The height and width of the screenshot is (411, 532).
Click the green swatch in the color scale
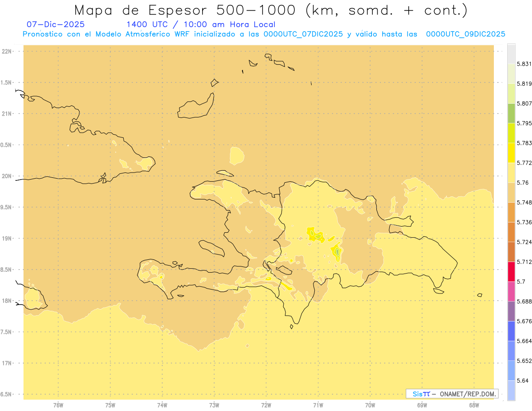(x=511, y=113)
